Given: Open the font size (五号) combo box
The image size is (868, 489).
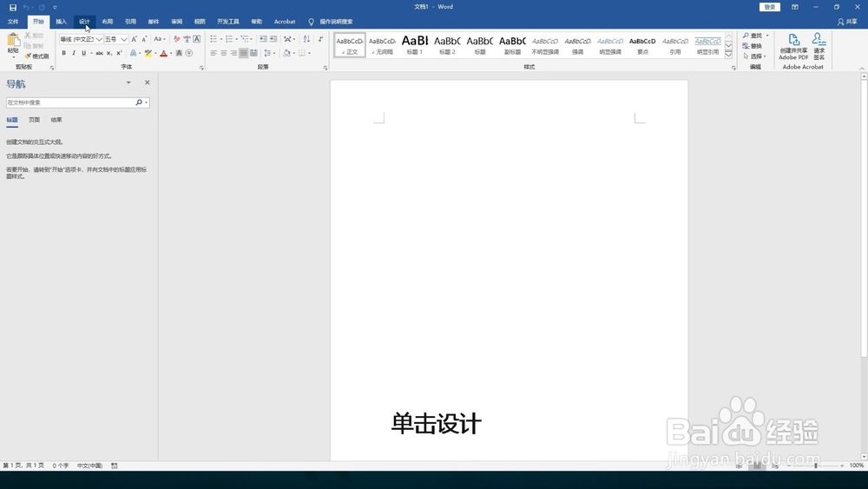Looking at the screenshot, I should (x=116, y=39).
